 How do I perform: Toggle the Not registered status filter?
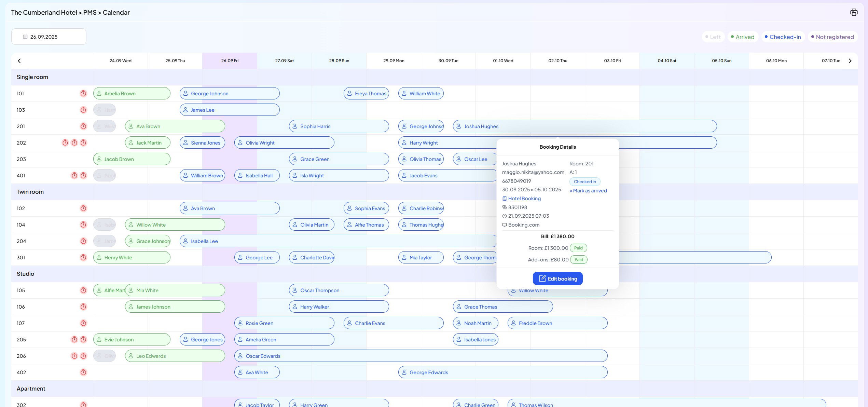pyautogui.click(x=832, y=37)
